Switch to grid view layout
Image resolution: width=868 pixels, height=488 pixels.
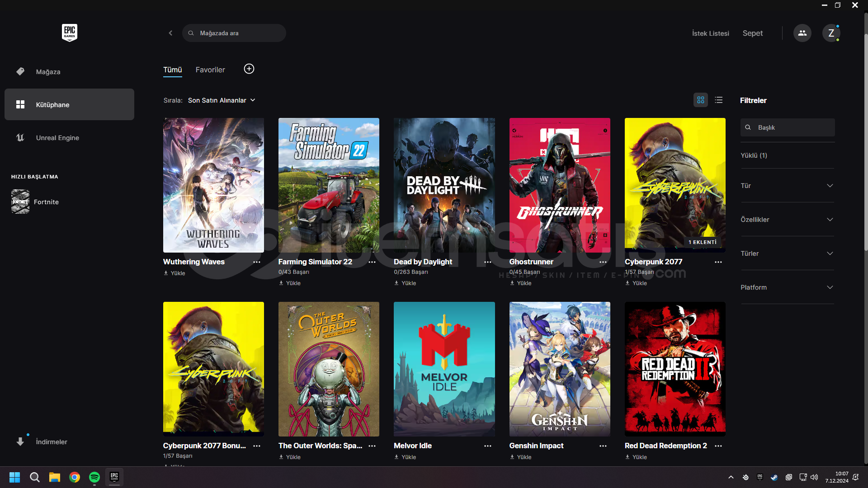click(701, 100)
